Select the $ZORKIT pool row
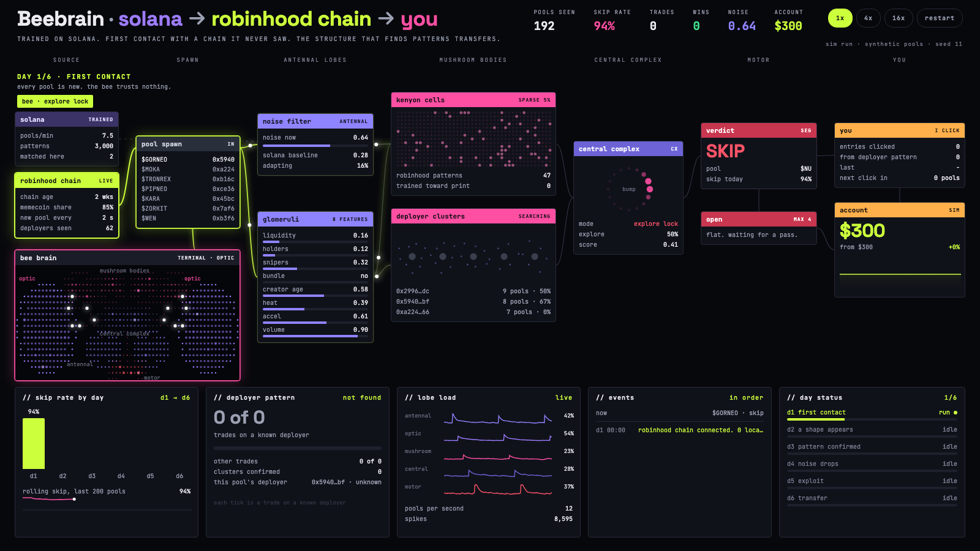 [188, 208]
